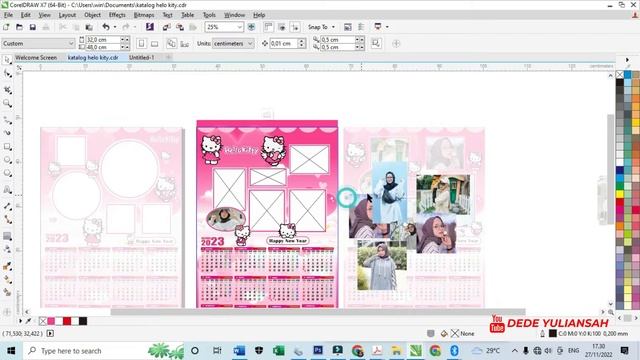Toggle Full-screen preview icon

251,27
